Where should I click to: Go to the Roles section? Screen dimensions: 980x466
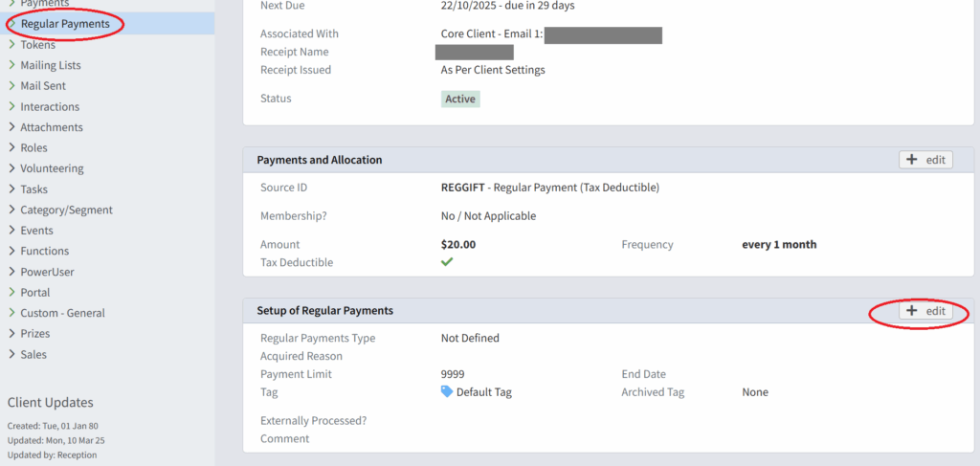34,148
